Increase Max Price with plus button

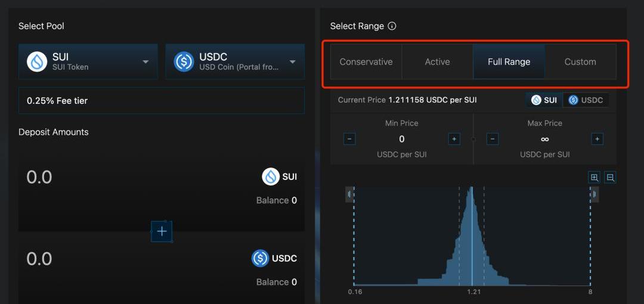pyautogui.click(x=597, y=139)
